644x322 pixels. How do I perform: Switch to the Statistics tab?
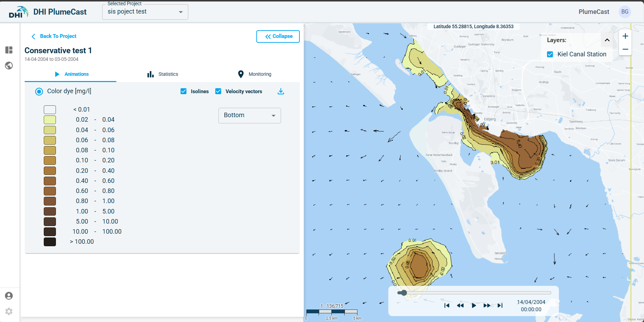(163, 74)
